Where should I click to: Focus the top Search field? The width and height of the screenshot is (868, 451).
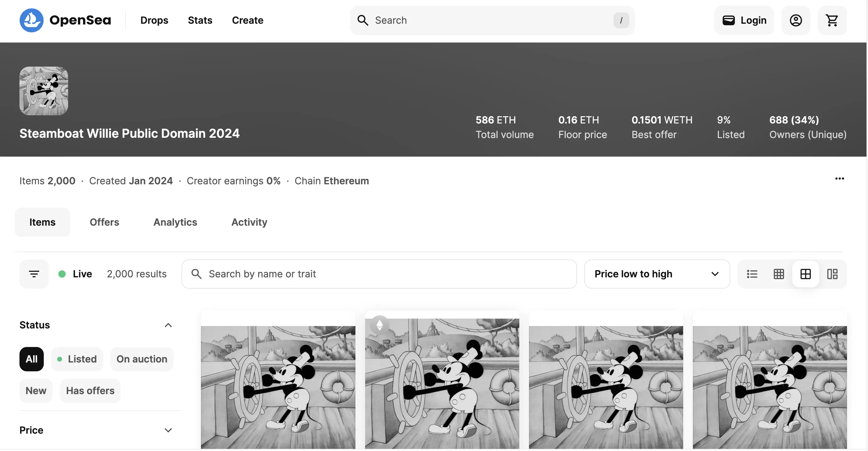(x=492, y=20)
